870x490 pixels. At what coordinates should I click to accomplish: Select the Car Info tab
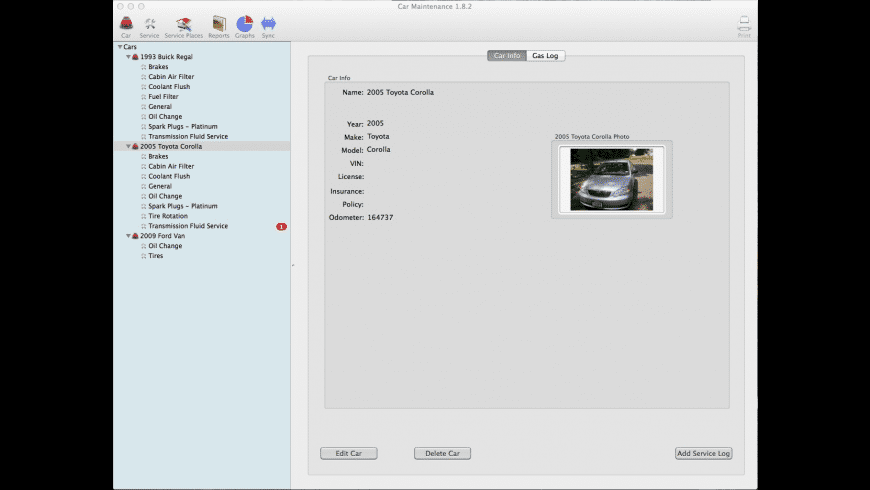507,56
